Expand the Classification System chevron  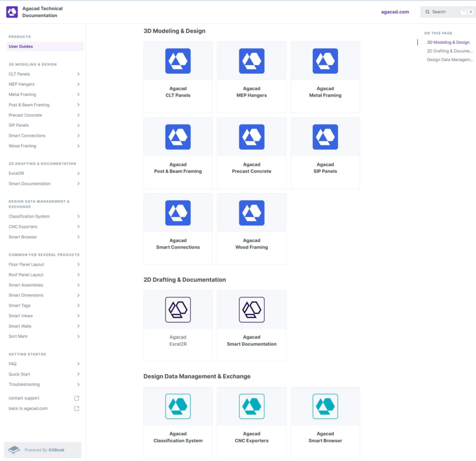(x=78, y=217)
